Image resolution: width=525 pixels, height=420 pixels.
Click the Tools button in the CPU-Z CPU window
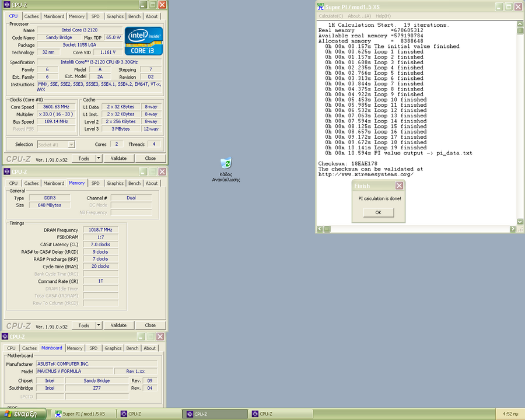(83, 158)
